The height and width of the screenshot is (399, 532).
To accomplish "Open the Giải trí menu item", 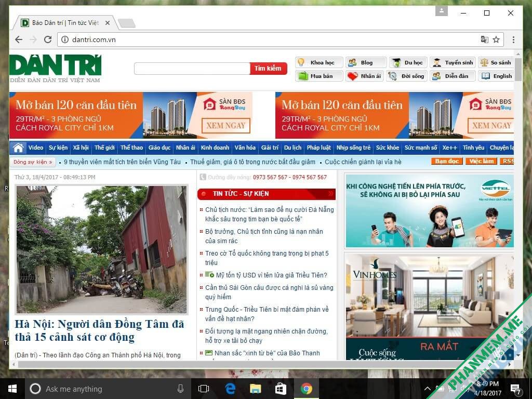I will 270,148.
